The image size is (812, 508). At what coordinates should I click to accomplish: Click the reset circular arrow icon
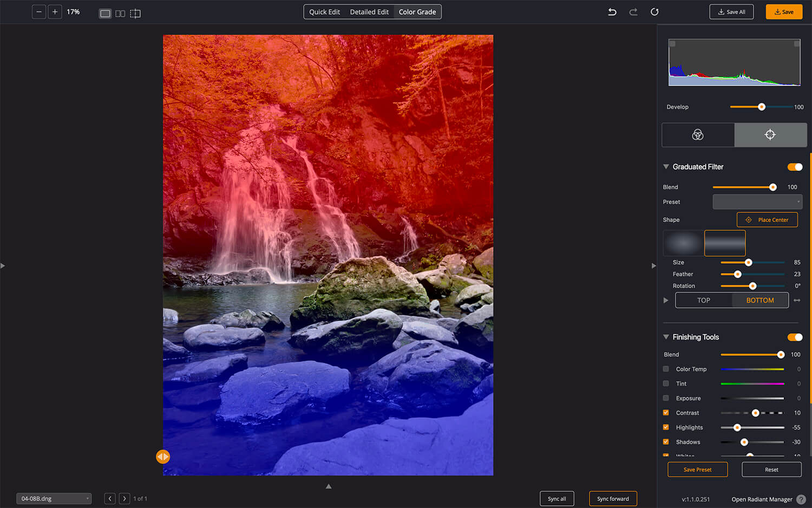pyautogui.click(x=654, y=12)
